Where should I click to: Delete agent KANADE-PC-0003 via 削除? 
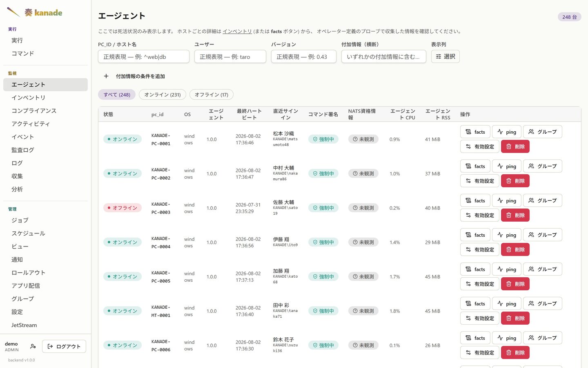(515, 215)
